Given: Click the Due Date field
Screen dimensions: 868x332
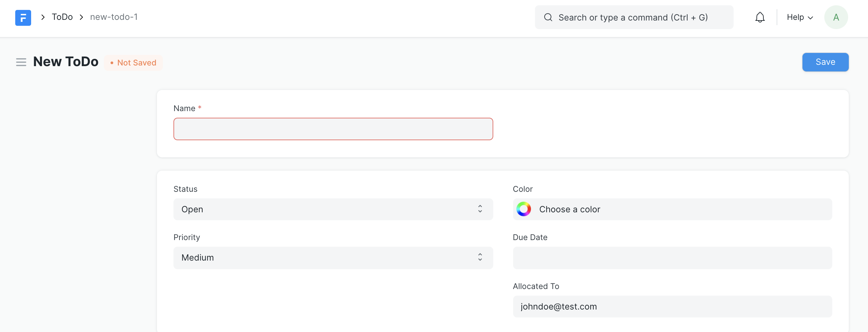Looking at the screenshot, I should coord(672,258).
